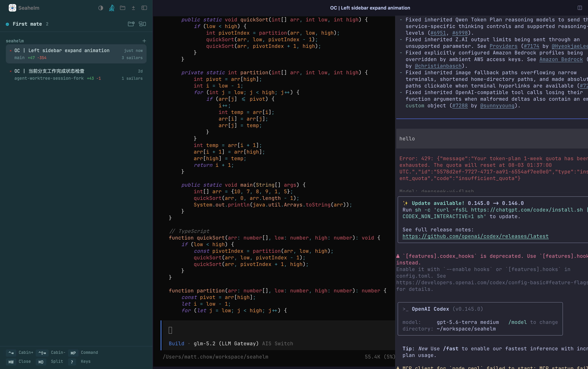
Task: Click the Build agent mode label
Action: (x=177, y=343)
